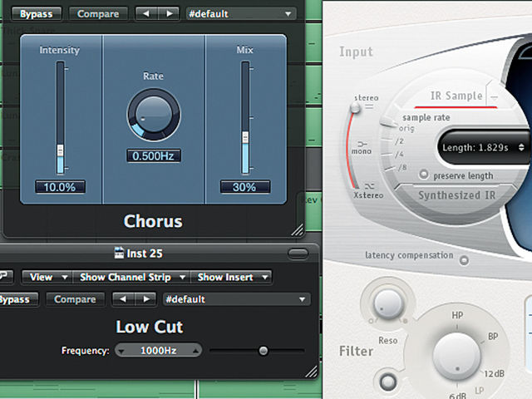This screenshot has width=532, height=399.
Task: Set sample rate to /4
Action: click(399, 155)
